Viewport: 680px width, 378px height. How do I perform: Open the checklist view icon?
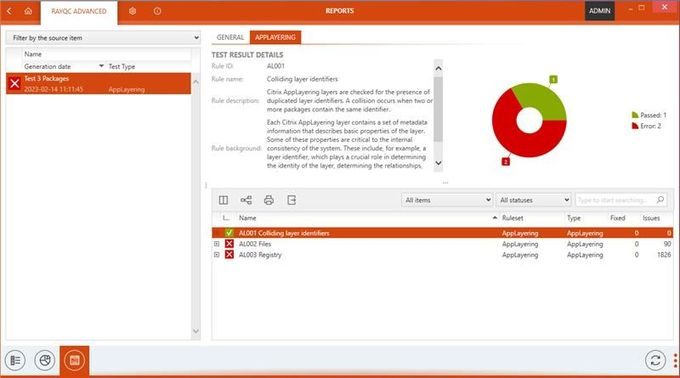(15, 360)
